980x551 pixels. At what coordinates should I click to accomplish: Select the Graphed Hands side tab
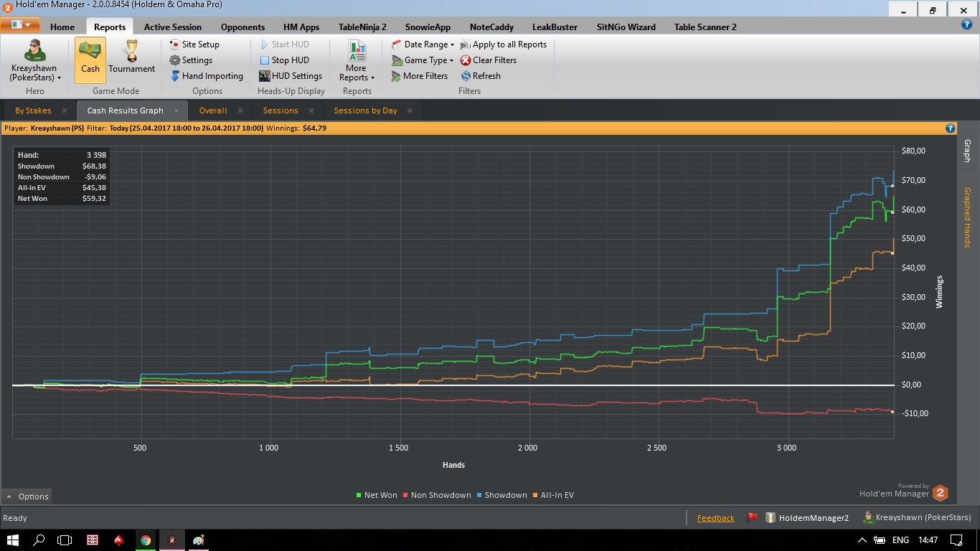tap(966, 217)
